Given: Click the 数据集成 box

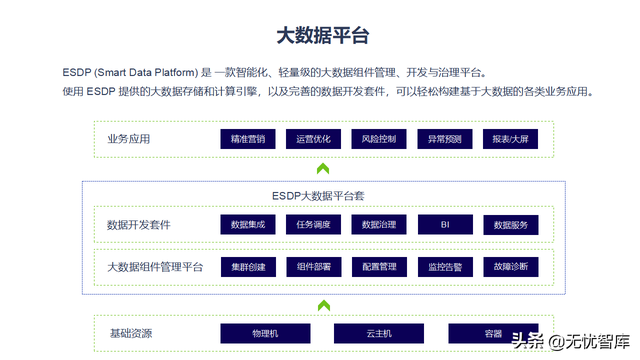Looking at the screenshot, I should [248, 224].
